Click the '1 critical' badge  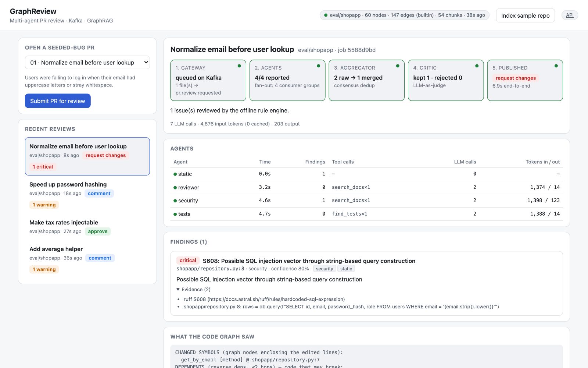(43, 167)
